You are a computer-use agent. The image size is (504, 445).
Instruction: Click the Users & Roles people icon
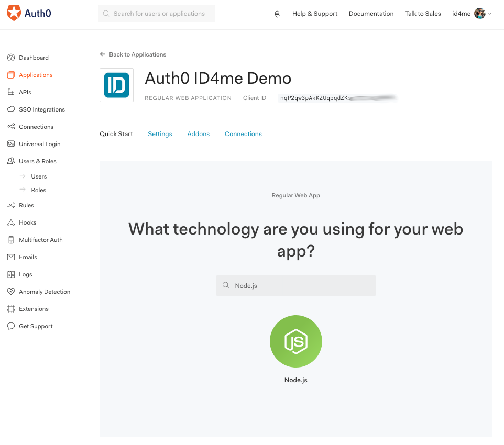click(x=11, y=161)
